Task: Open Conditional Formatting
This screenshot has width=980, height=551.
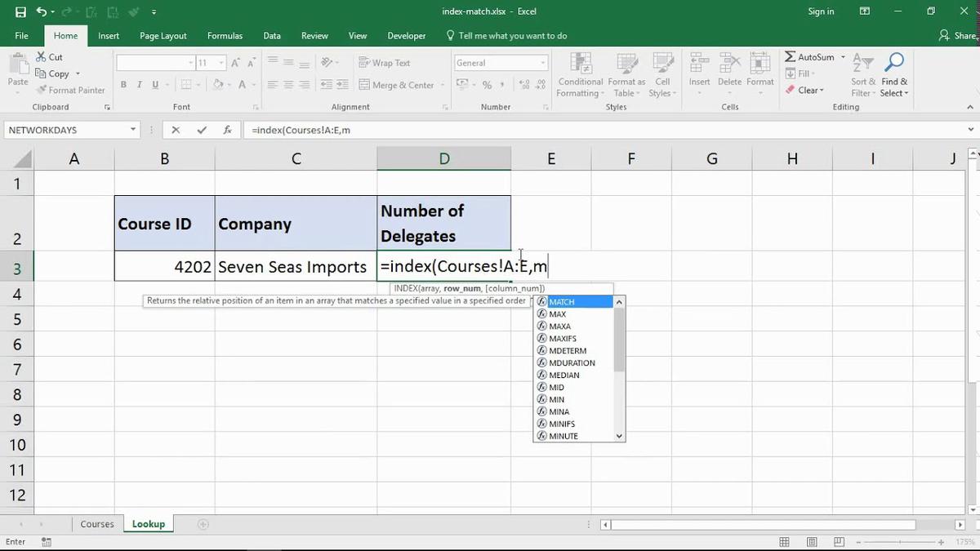Action: click(580, 73)
